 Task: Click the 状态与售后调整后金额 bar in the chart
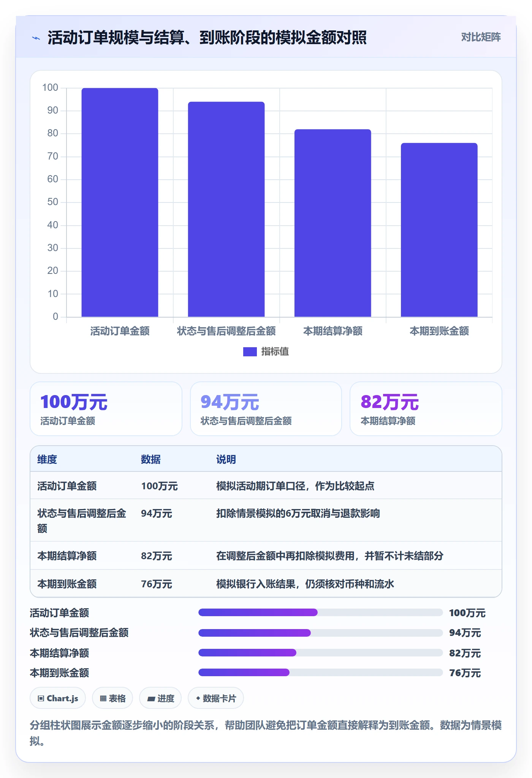pyautogui.click(x=226, y=209)
